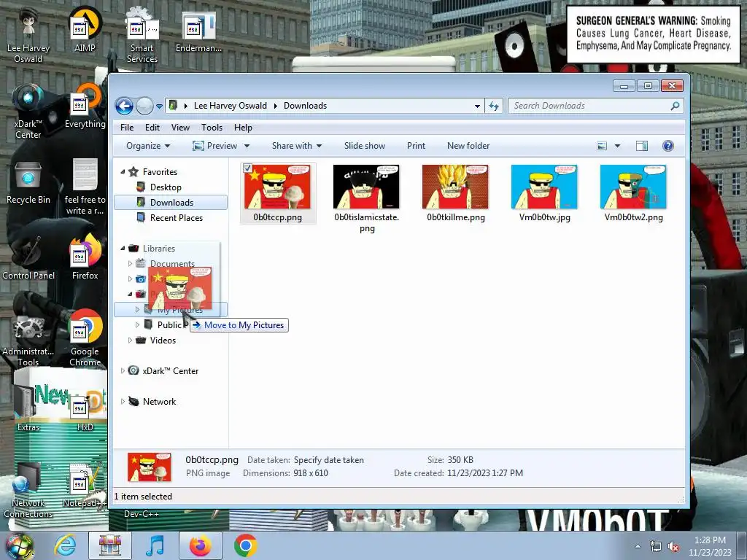Launch the Everything search desktop shortcut
Viewport: 747px width, 560px height.
[x=85, y=106]
